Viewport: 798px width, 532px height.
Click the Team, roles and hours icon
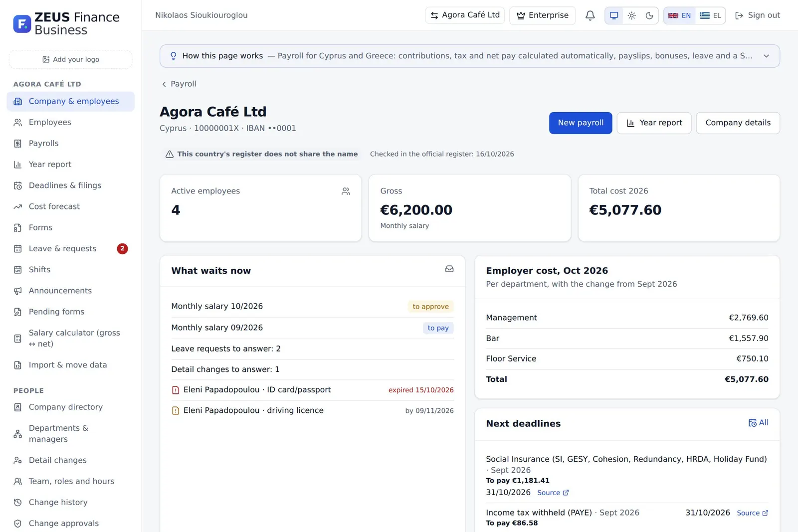click(18, 482)
